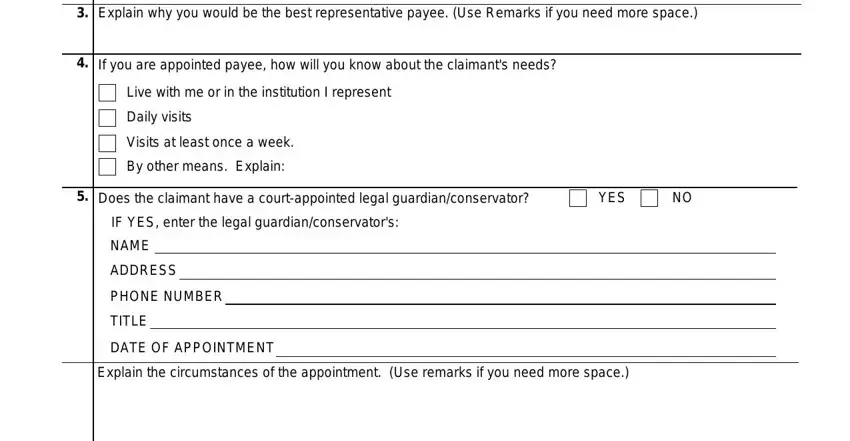Click the 'YES' label text
This screenshot has height=441, width=850.
pos(611,198)
